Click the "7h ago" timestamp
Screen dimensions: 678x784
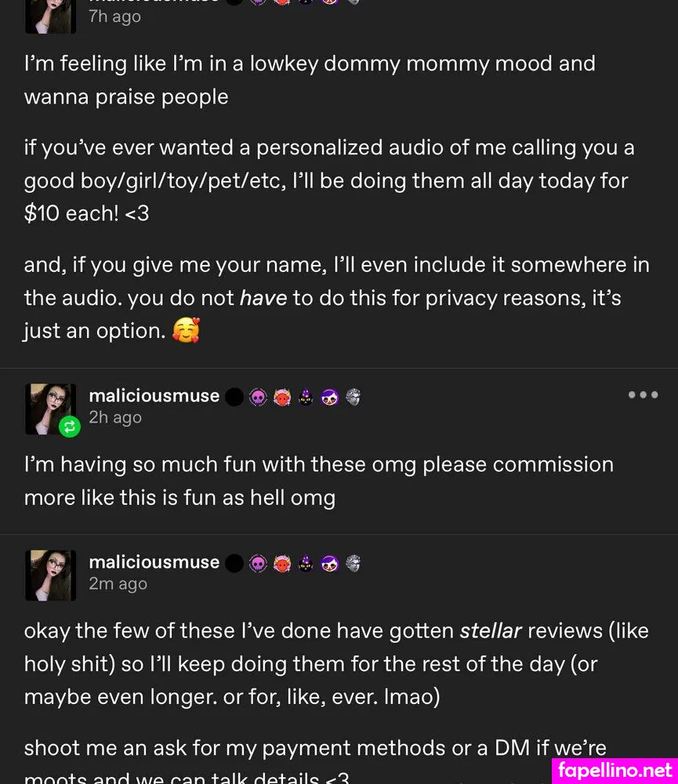coord(114,16)
